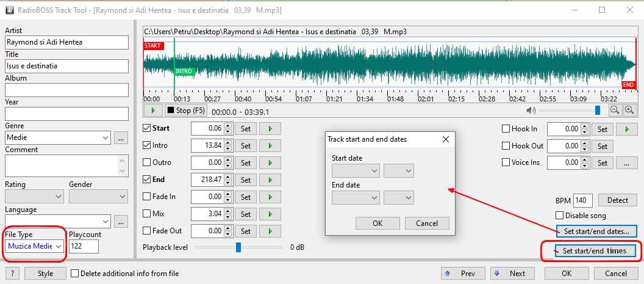Click the Voice Ins ellipsis button
The image size is (644, 284).
[x=627, y=162]
